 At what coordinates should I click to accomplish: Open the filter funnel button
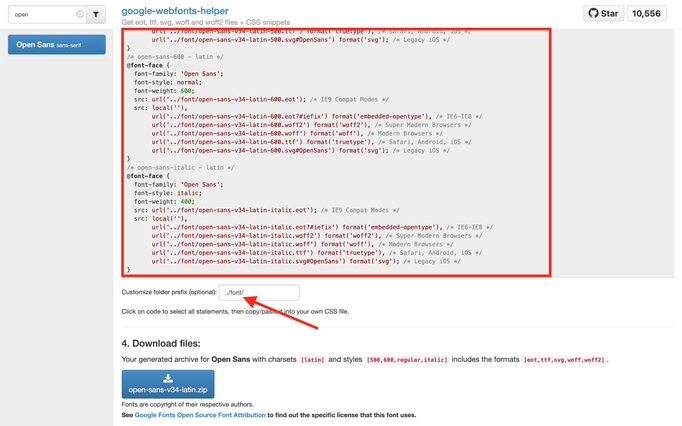96,14
